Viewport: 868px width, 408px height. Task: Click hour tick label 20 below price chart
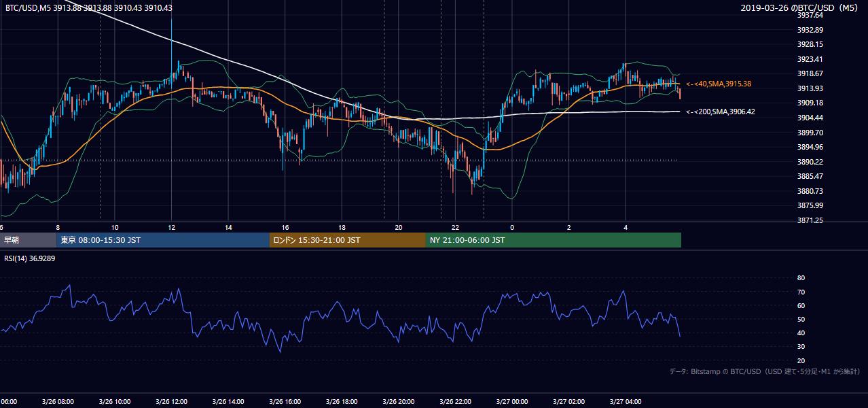click(399, 227)
